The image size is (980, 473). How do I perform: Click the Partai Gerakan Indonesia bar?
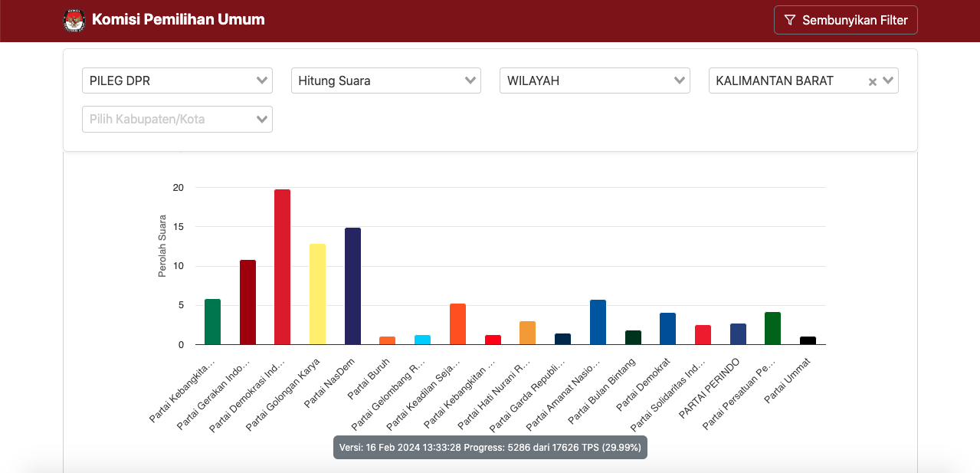pos(247,302)
